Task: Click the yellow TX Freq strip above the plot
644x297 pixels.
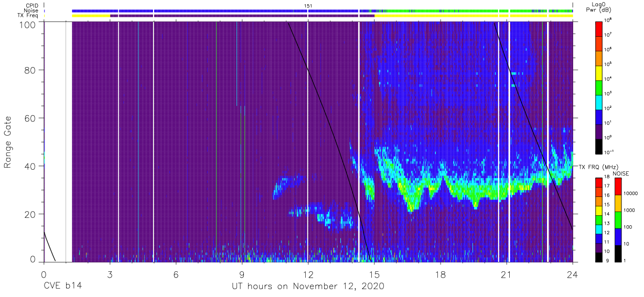Action: pos(474,16)
